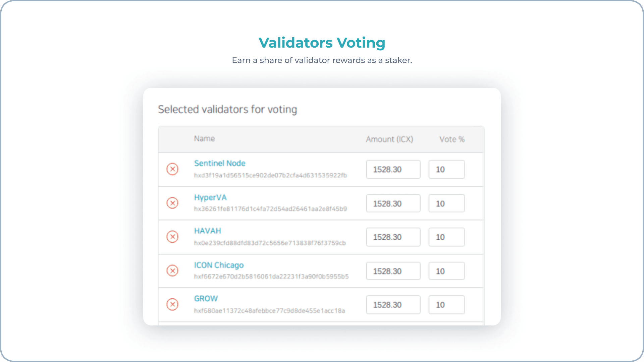The image size is (644, 362).
Task: Select the ICON Chicago ICX amount field
Action: coord(393,271)
